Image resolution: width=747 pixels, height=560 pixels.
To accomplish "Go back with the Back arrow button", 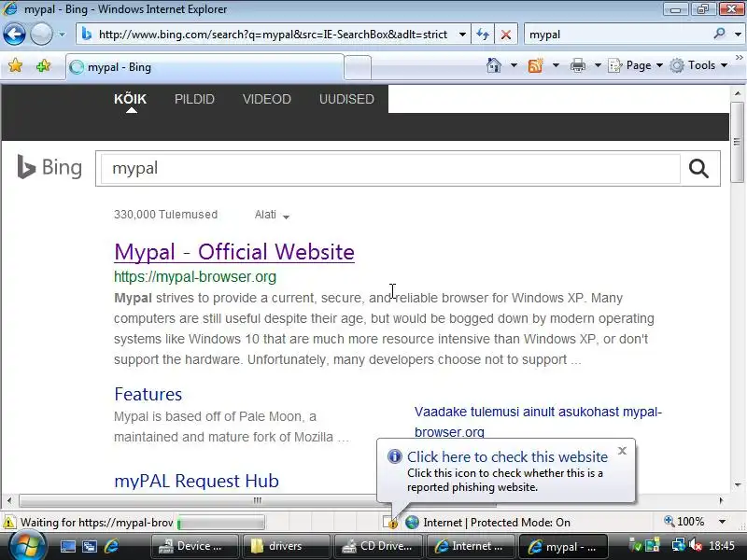I will [14, 35].
